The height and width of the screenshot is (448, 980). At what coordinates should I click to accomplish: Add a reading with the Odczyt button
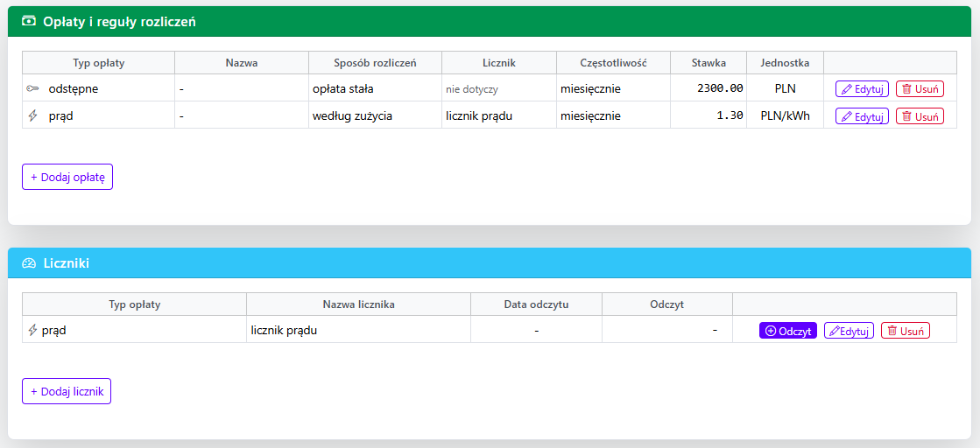(x=787, y=331)
